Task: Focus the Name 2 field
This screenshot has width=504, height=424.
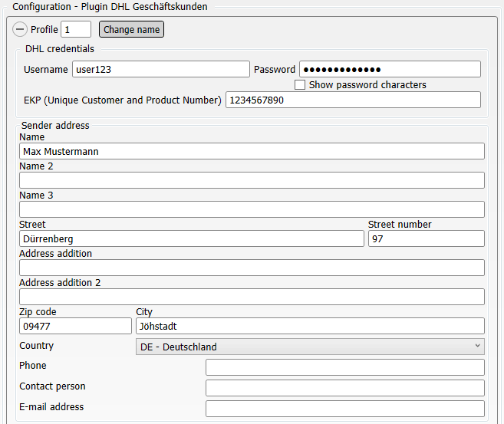Action: tap(252, 180)
